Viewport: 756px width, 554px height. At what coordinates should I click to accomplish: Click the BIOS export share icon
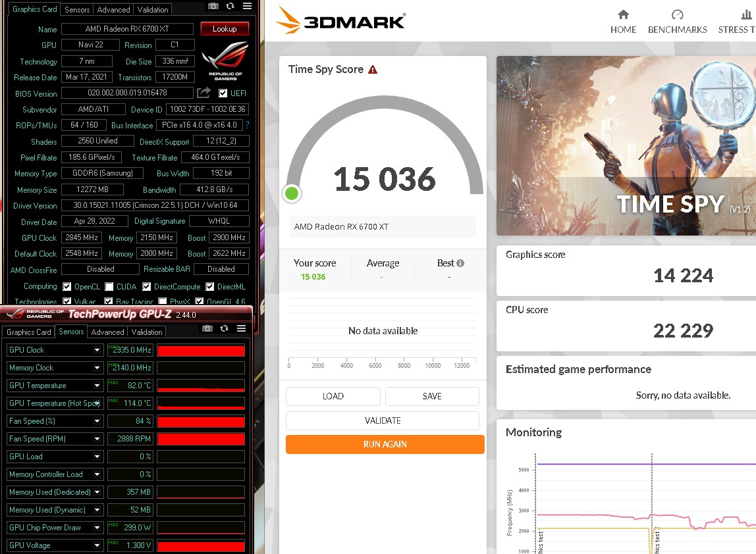click(204, 93)
